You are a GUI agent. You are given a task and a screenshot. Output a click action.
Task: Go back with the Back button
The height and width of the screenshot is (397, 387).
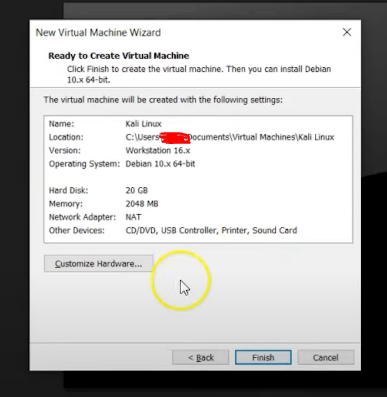click(x=201, y=357)
